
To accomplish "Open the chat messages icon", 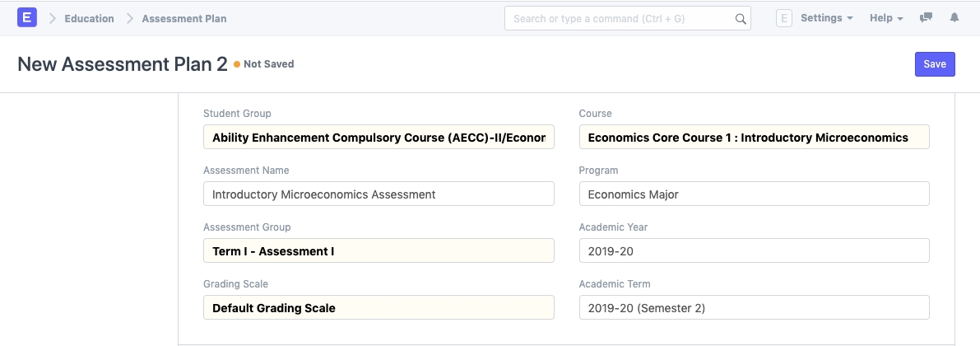I will [x=926, y=18].
